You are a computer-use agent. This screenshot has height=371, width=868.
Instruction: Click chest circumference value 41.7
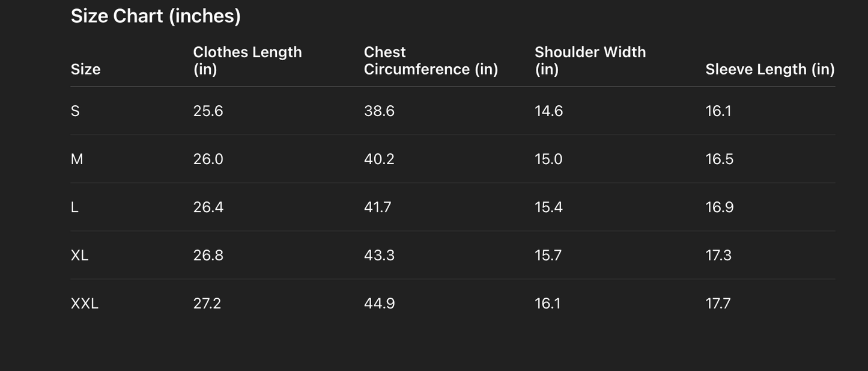(377, 207)
